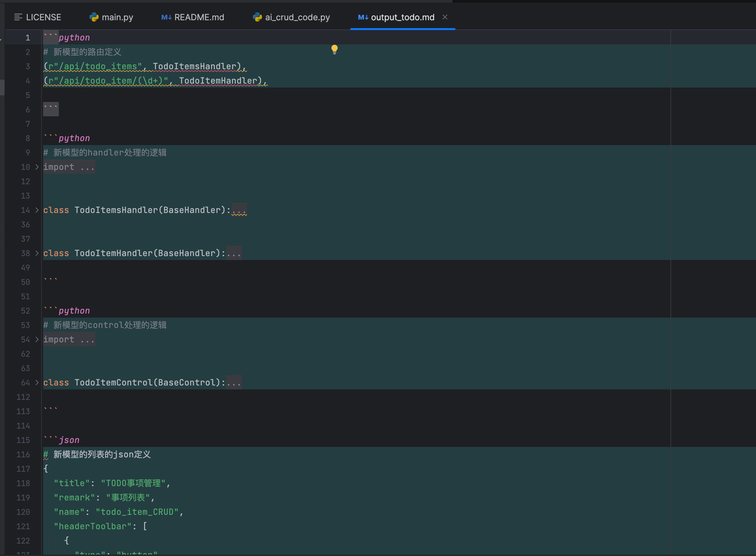This screenshot has width=756, height=556.
Task: Expand the TodoItemsHandler class fold arrow
Action: point(37,210)
